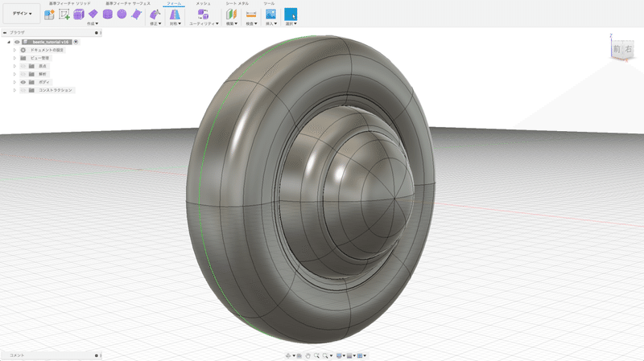Select the Sphere form tool

(x=122, y=14)
